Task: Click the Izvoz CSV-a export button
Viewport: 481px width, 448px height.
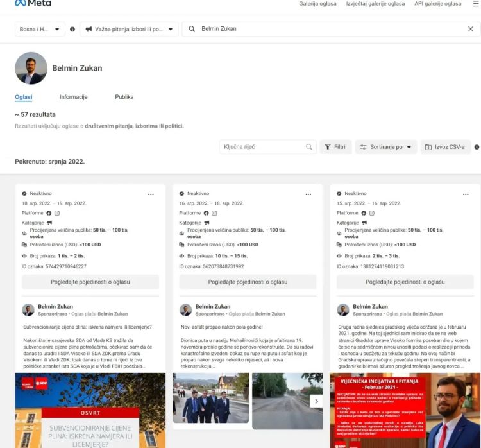Action: tap(445, 147)
